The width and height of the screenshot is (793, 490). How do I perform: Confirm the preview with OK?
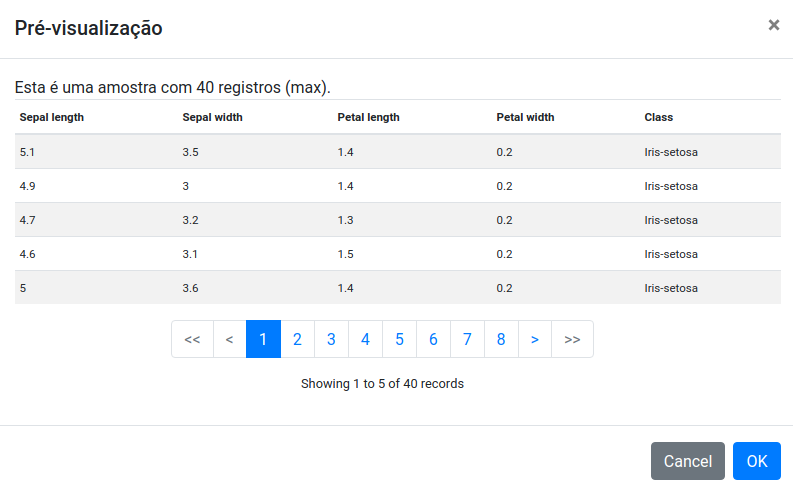pyautogui.click(x=757, y=461)
